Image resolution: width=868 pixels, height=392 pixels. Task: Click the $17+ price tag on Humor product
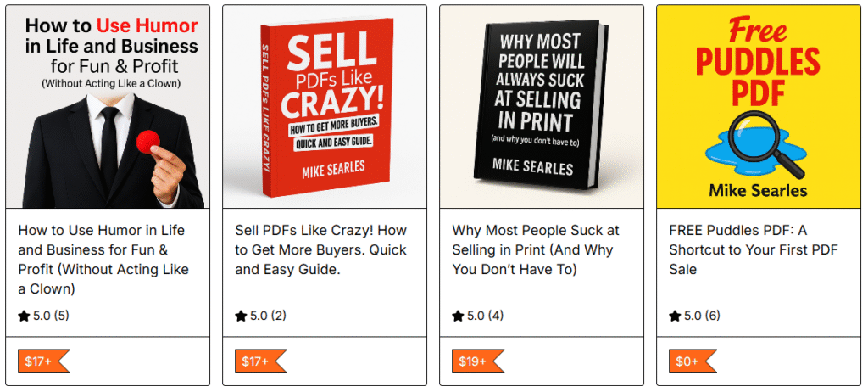tap(41, 361)
